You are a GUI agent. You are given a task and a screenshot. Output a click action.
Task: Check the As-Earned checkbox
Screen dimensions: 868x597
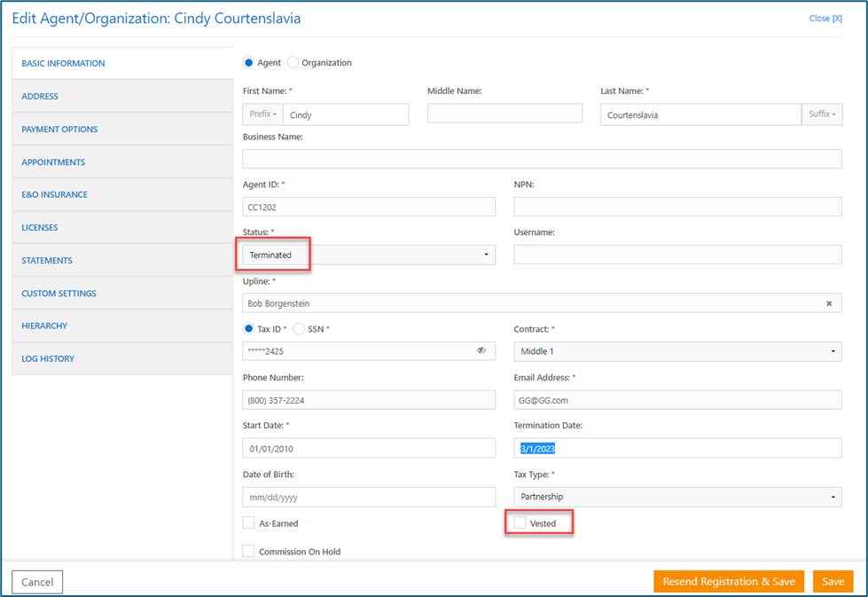click(x=249, y=523)
